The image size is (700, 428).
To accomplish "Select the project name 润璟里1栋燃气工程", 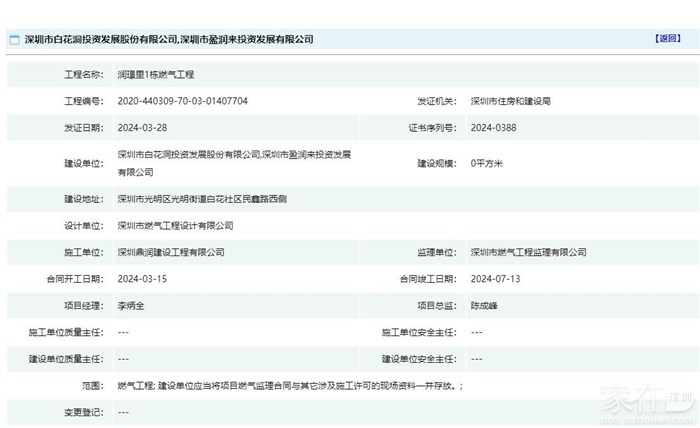I will click(x=160, y=75).
